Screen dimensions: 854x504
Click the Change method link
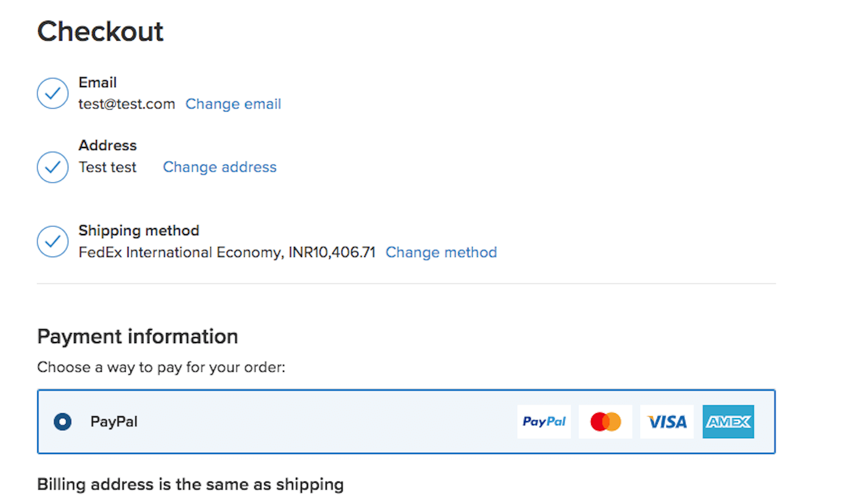click(441, 252)
